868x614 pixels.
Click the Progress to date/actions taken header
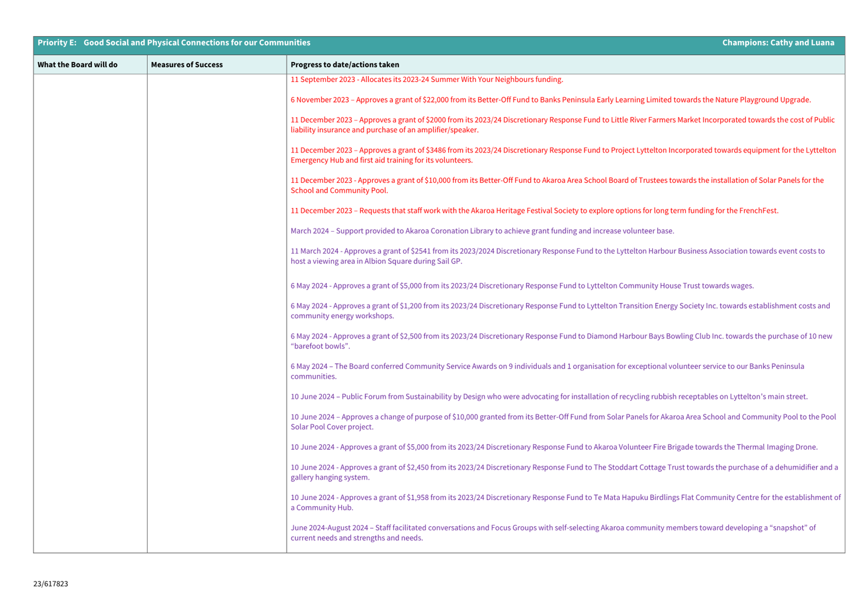(x=345, y=65)
